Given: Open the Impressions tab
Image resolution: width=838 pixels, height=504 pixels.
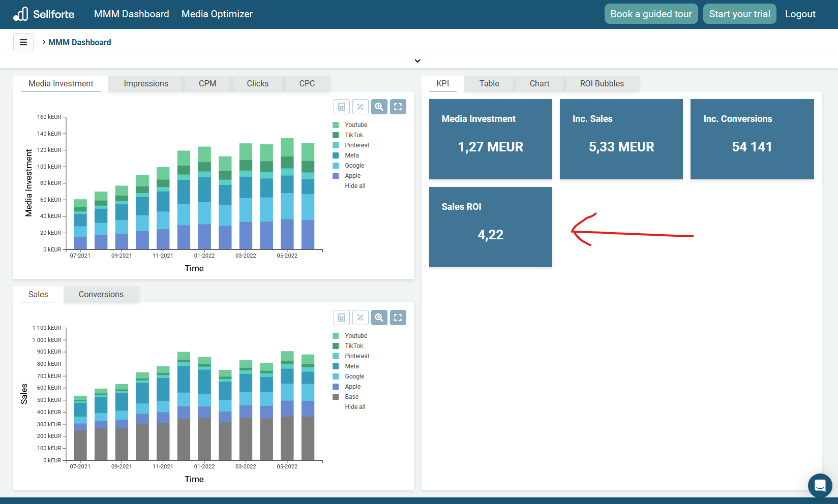Looking at the screenshot, I should pyautogui.click(x=146, y=84).
